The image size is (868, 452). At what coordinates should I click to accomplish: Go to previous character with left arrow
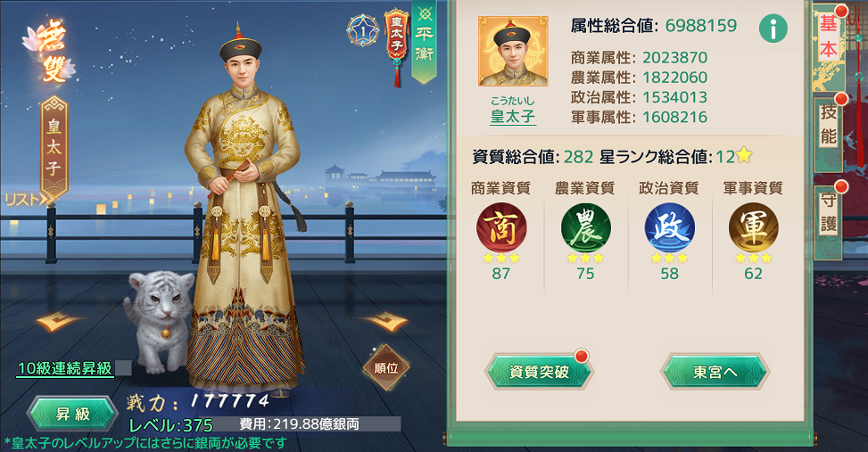[x=59, y=321]
